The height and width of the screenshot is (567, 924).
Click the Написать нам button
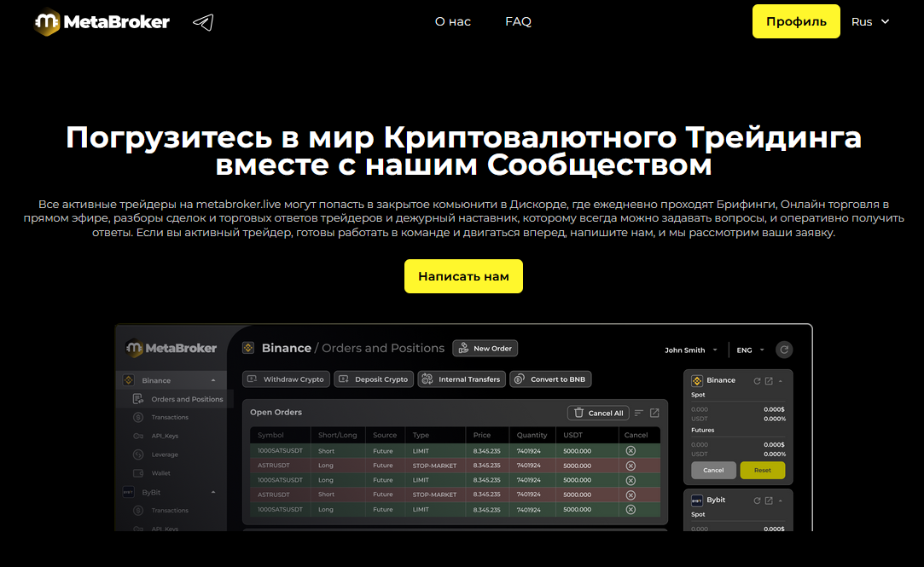pyautogui.click(x=463, y=276)
